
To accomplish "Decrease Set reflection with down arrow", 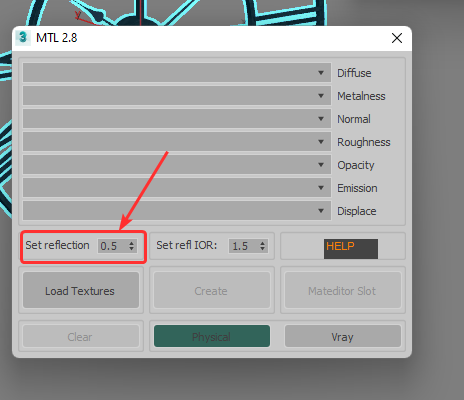I will [x=132, y=249].
